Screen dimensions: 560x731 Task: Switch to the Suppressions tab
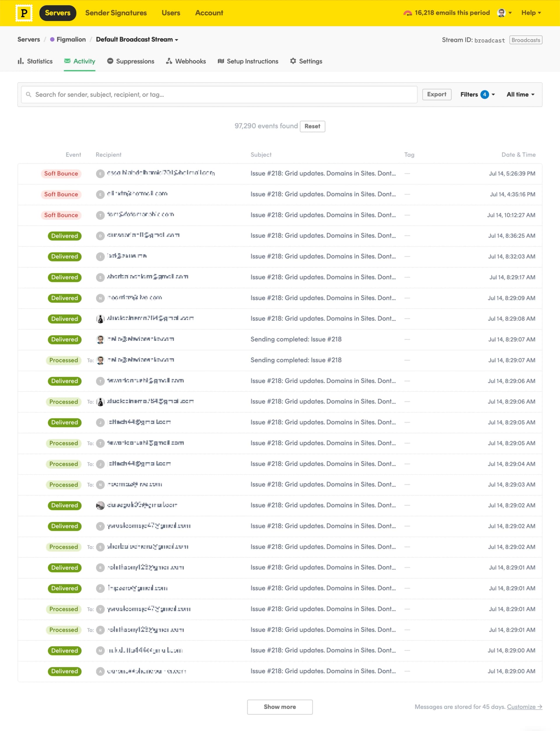pos(131,61)
